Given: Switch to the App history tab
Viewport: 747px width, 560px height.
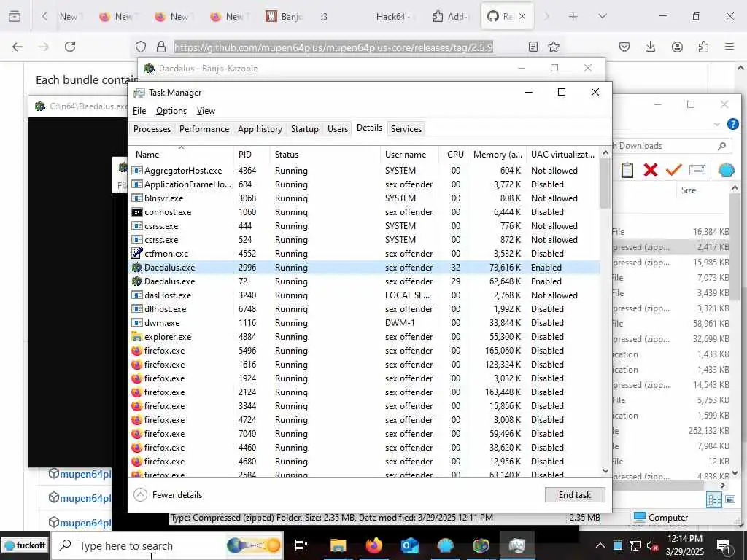Looking at the screenshot, I should coord(260,129).
